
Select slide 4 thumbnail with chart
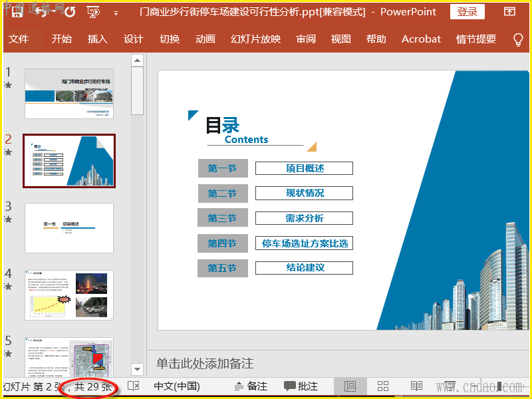(x=69, y=295)
